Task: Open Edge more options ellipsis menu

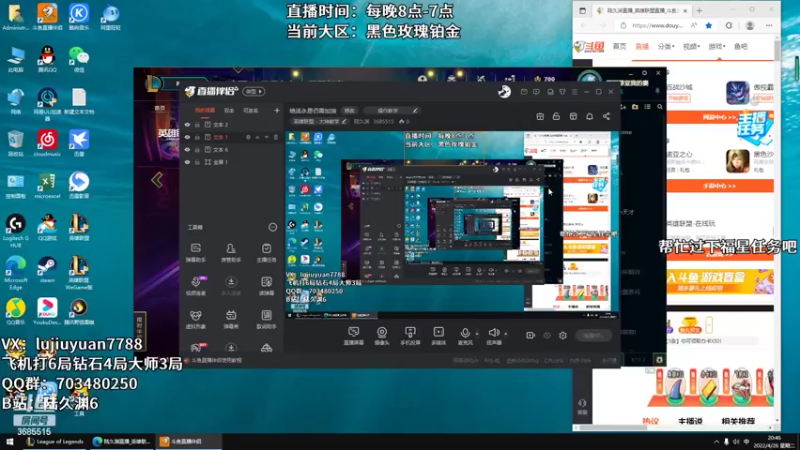Action: pyautogui.click(x=769, y=26)
